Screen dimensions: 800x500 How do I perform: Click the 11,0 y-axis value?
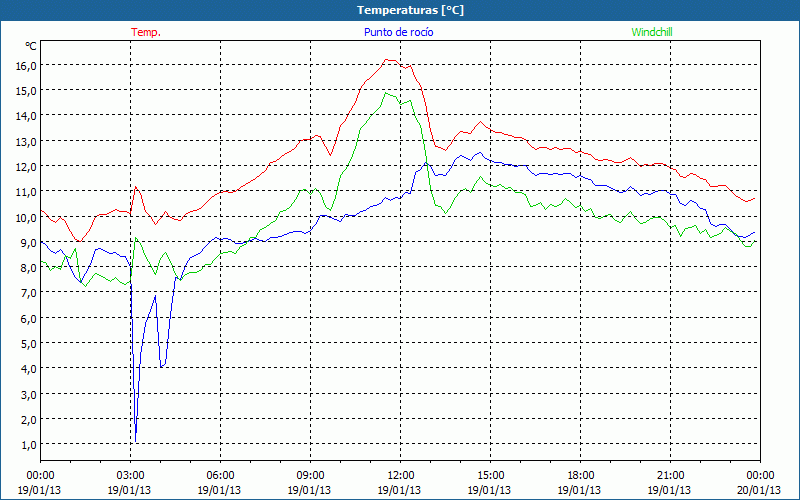click(26, 192)
